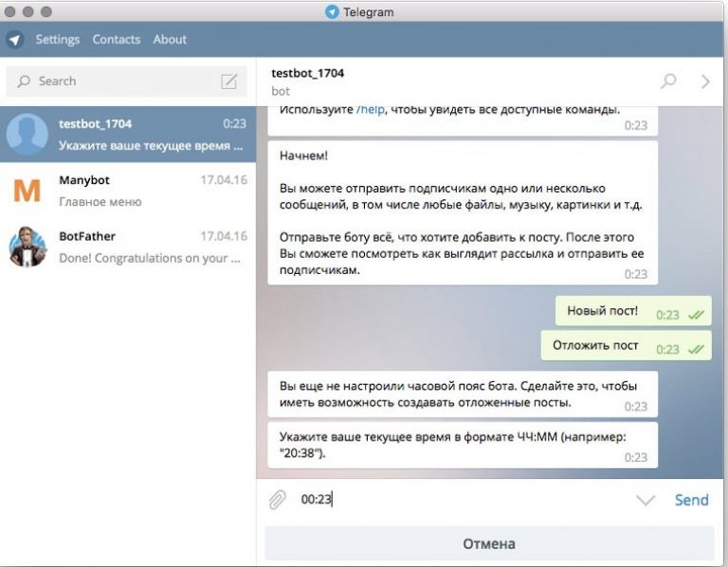This screenshot has height=567, width=728.
Task: Click the message starting with Начнем!
Action: pyautogui.click(x=463, y=213)
